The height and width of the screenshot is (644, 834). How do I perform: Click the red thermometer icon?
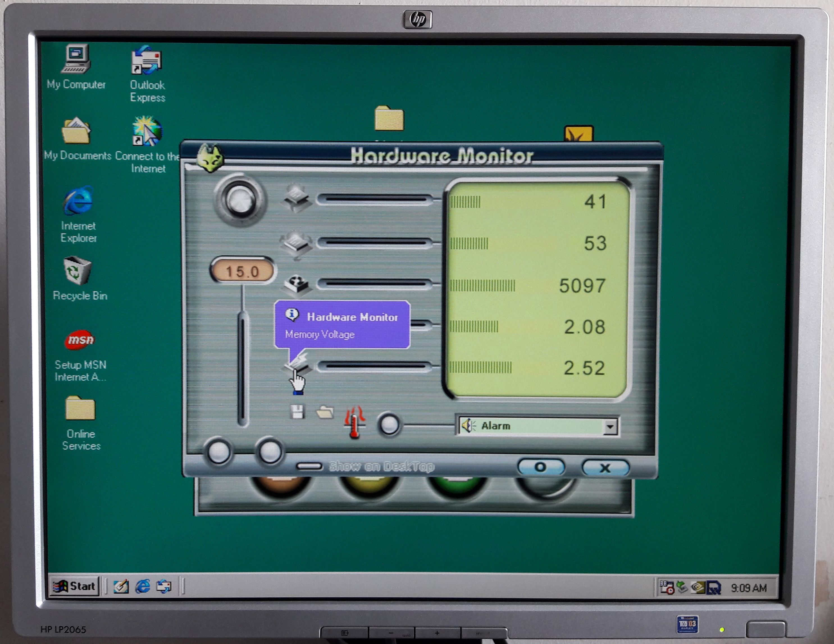[354, 422]
